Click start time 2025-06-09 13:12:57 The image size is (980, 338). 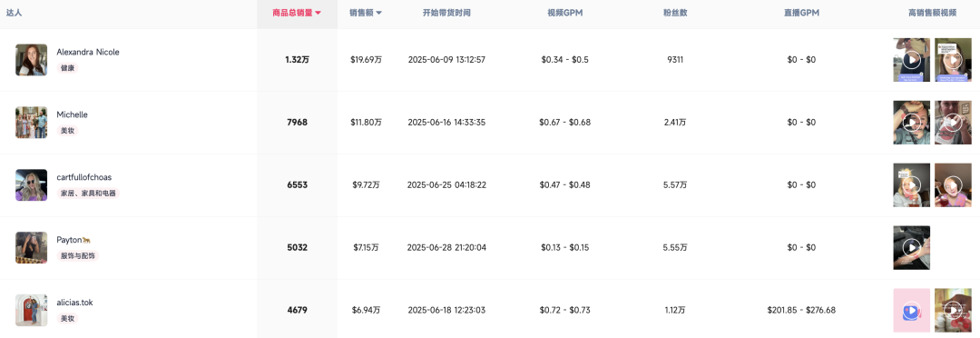pyautogui.click(x=446, y=59)
